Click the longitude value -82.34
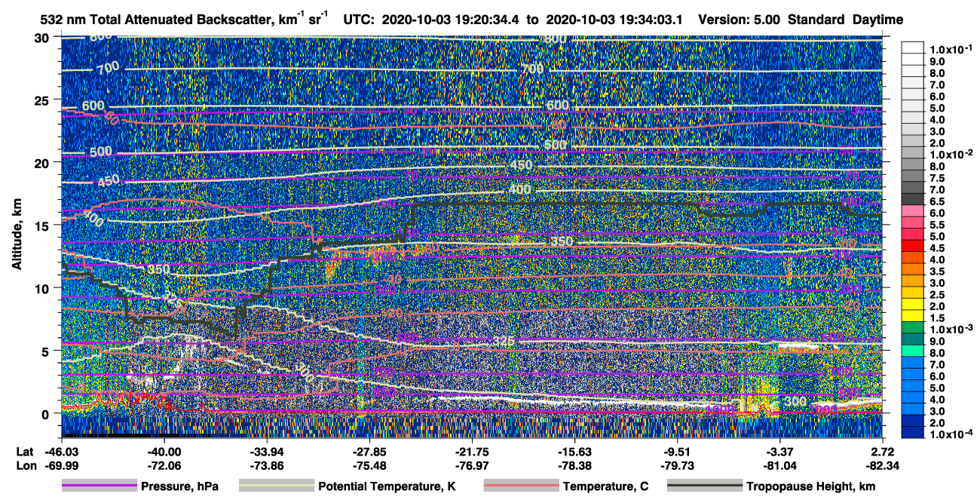 [882, 466]
